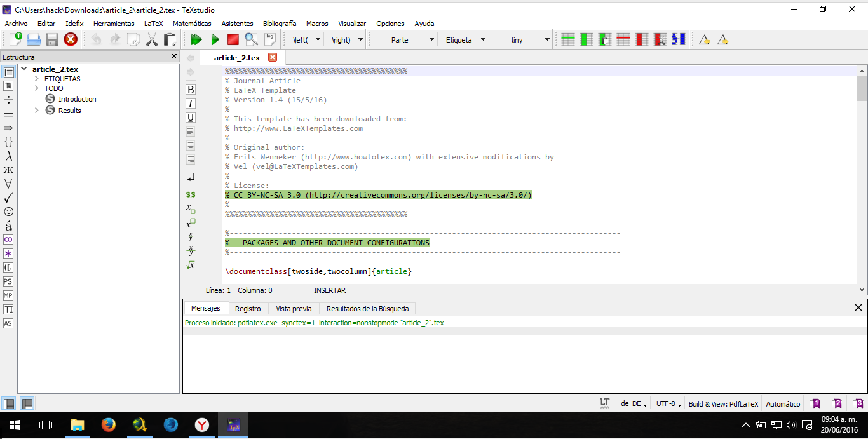Open the Etiqueta reference dropdown

pyautogui.click(x=464, y=39)
